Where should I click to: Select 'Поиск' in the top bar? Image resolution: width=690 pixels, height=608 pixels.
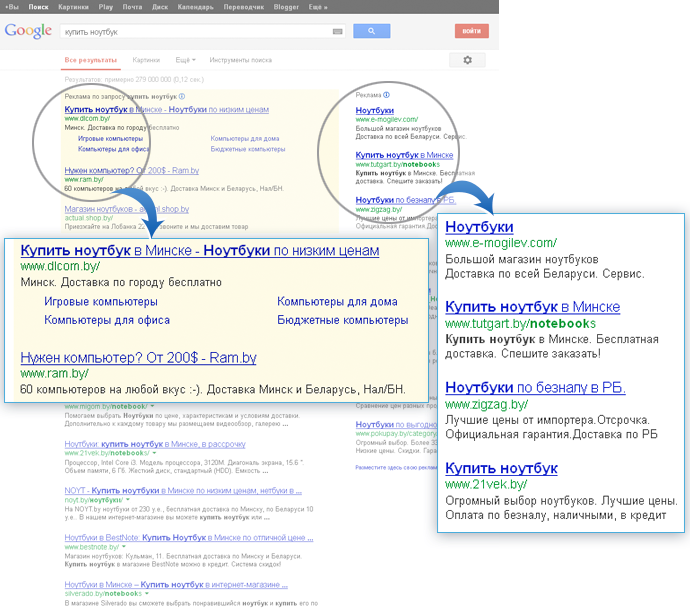38,7
